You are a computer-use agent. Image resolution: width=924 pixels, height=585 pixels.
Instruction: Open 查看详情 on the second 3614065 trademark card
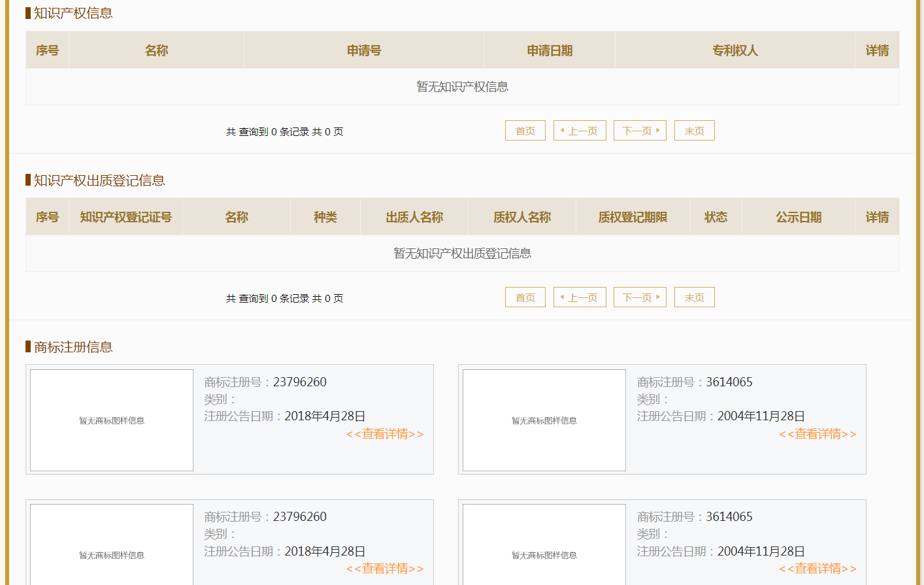click(817, 569)
